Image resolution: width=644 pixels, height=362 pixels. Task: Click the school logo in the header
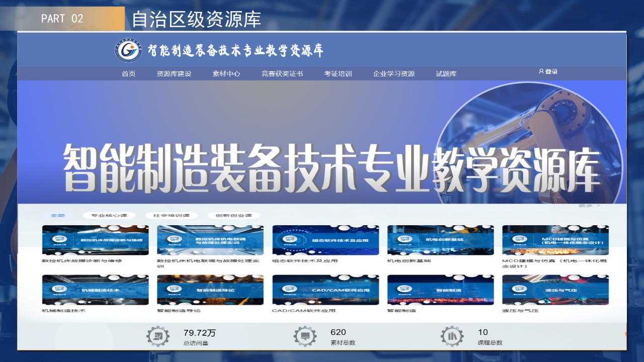(128, 50)
